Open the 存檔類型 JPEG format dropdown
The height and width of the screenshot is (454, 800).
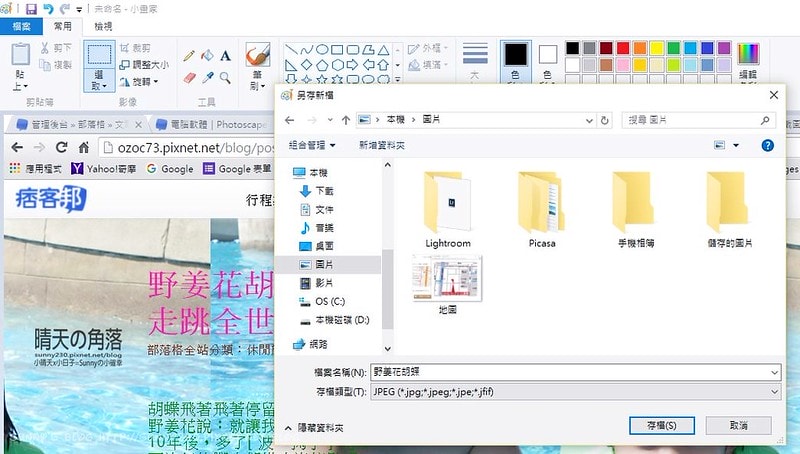coord(576,392)
